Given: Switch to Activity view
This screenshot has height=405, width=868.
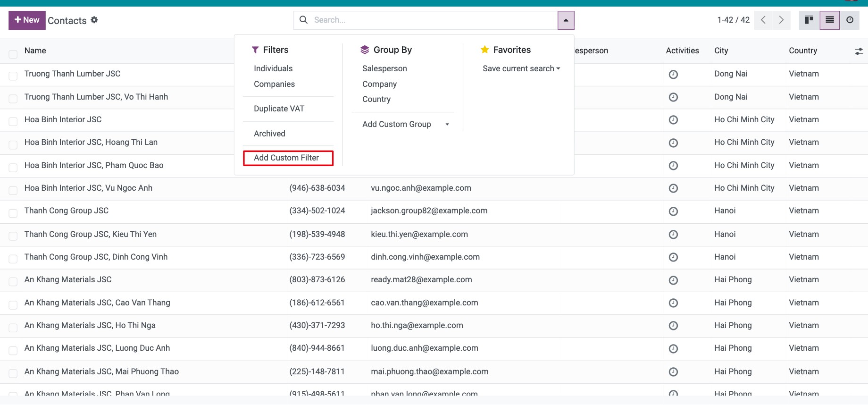Looking at the screenshot, I should [x=850, y=20].
